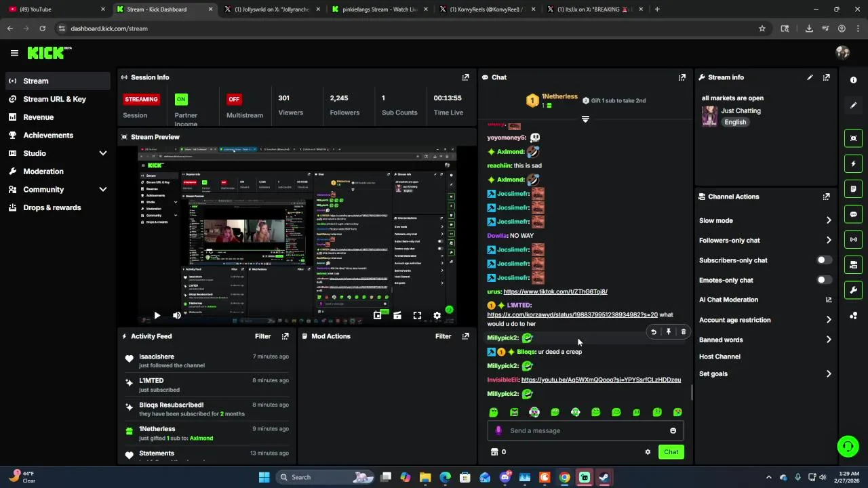Screen dimensions: 868x488
Task: Click the info icon in right rail
Action: (853, 80)
